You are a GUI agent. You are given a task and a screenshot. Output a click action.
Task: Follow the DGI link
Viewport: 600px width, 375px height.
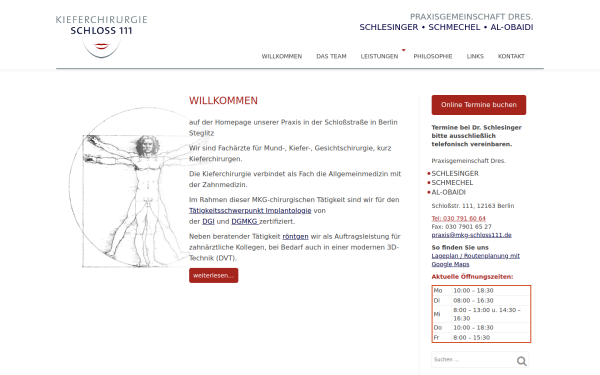click(x=208, y=222)
